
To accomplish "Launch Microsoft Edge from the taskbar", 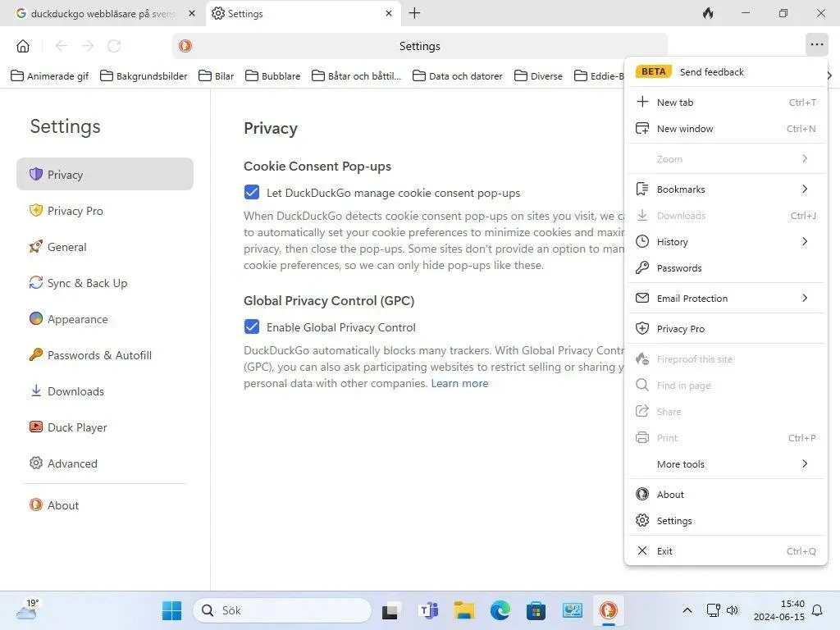I will tap(500, 610).
